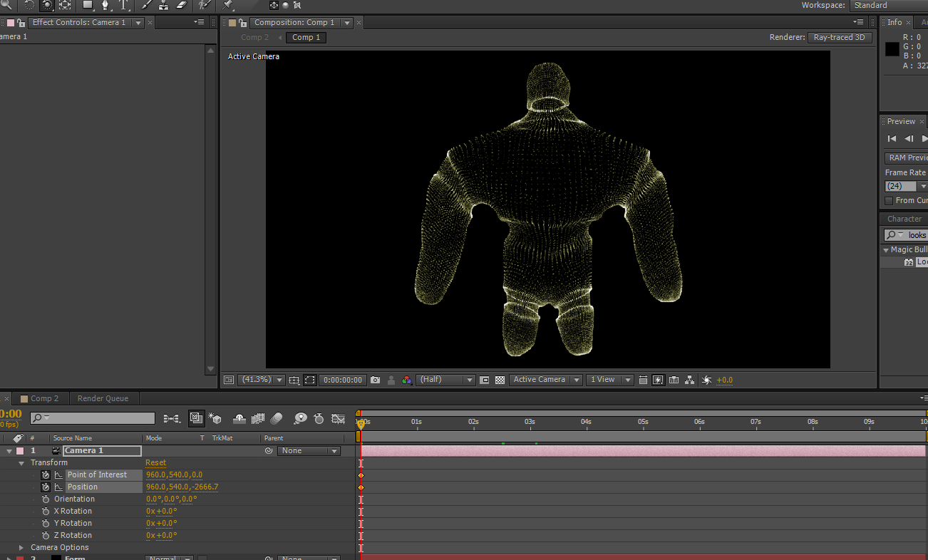Select the Puppet Pin tool
This screenshot has height=560, width=928.
228,5
